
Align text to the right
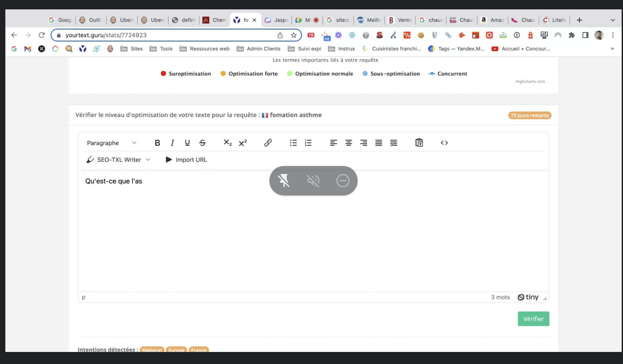click(363, 143)
